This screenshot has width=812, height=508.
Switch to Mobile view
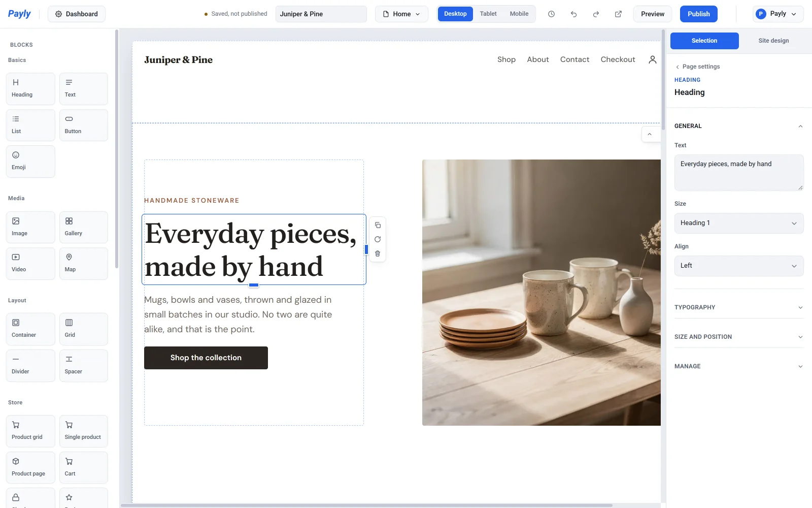(519, 14)
